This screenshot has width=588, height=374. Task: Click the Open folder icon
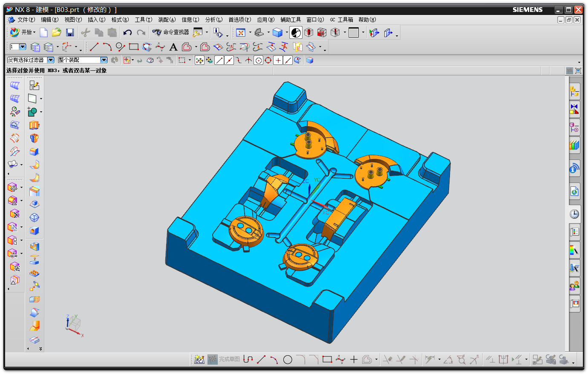[56, 32]
